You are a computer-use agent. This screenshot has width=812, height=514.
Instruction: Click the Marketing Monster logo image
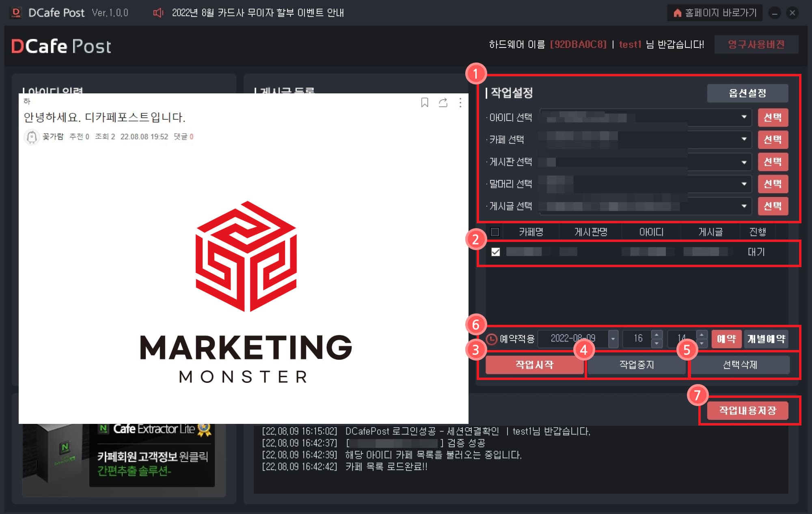point(246,292)
